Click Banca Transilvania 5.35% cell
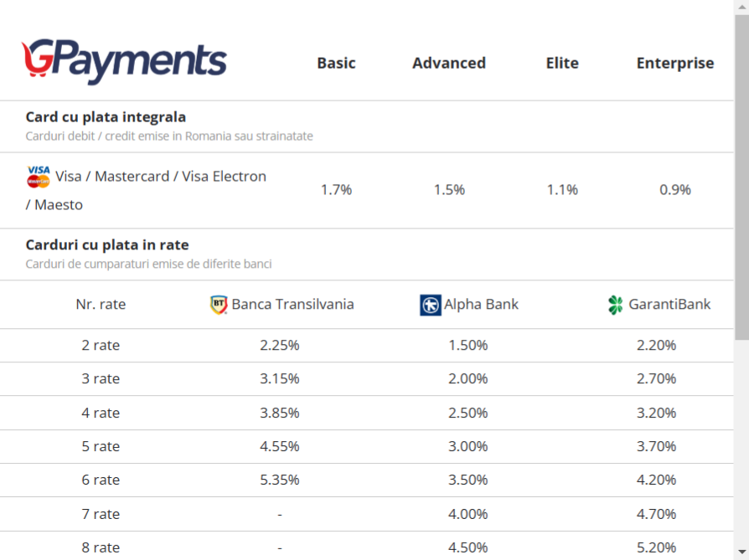The width and height of the screenshot is (749, 560). (x=280, y=480)
